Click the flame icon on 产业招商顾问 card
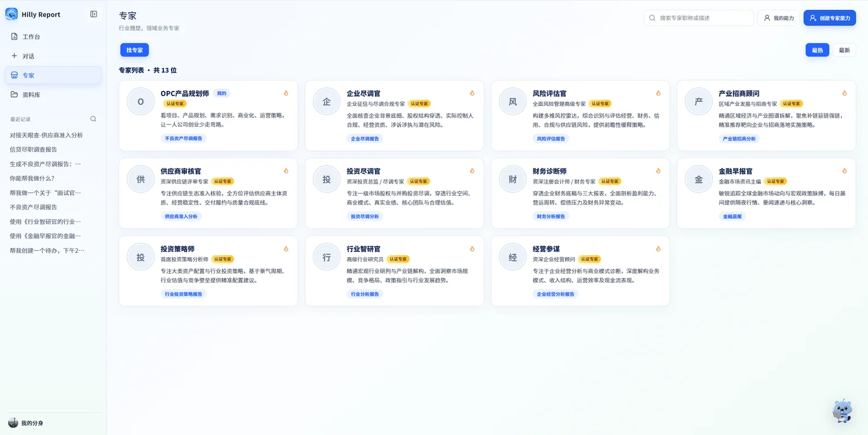This screenshot has height=435, width=868. point(844,93)
